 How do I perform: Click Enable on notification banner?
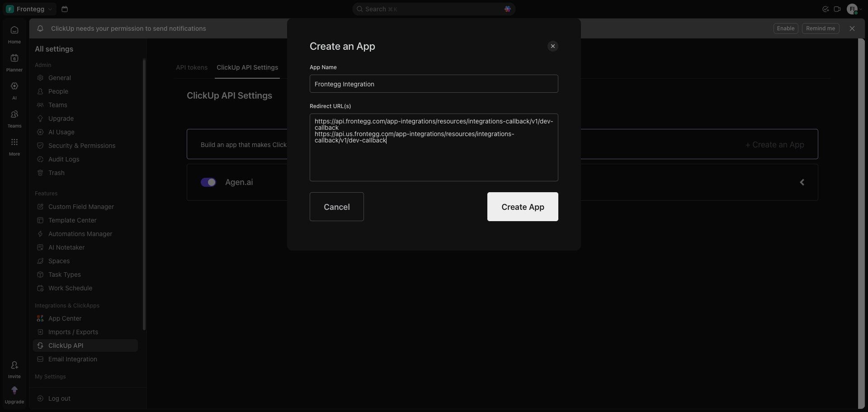point(786,28)
